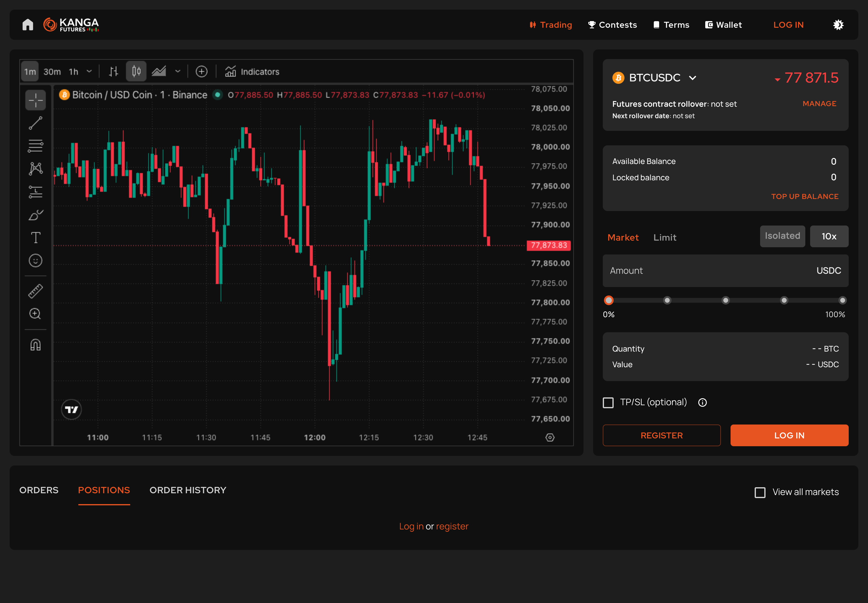Set amount slider to fourth stop (75%)
This screenshot has width=868, height=603.
coord(784,301)
